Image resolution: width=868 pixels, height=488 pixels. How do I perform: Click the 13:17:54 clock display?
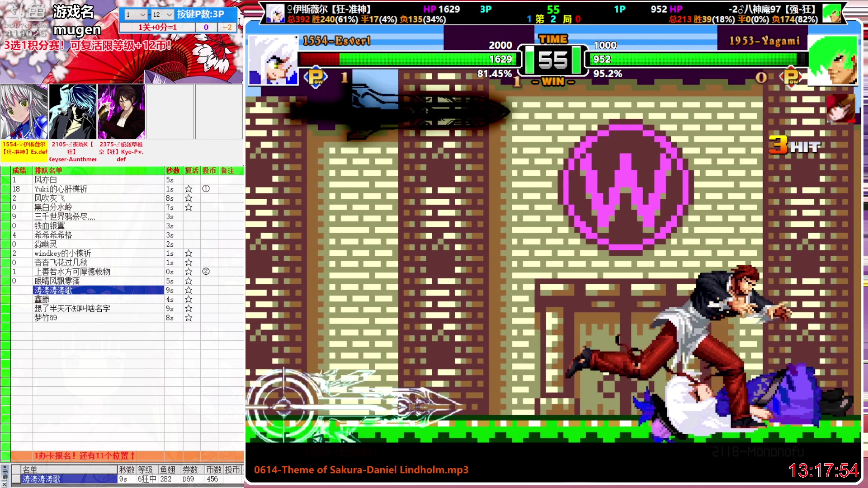tap(823, 470)
